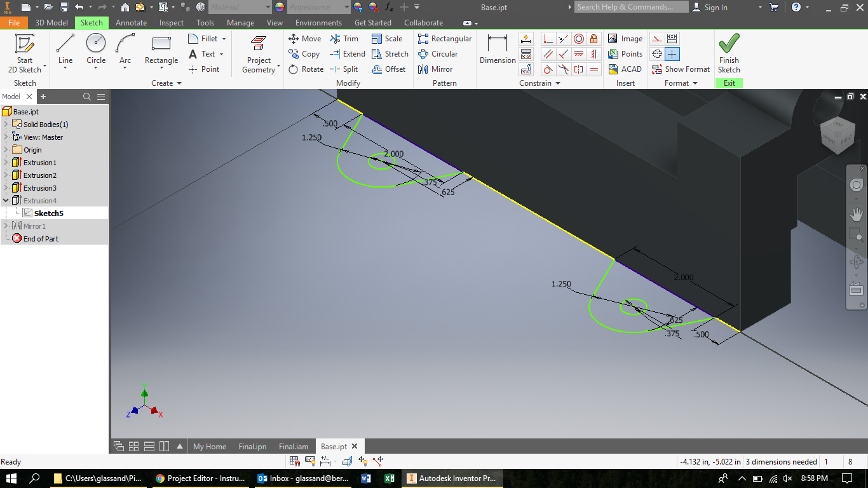Insert an Image
The height and width of the screenshot is (488, 868).
625,39
